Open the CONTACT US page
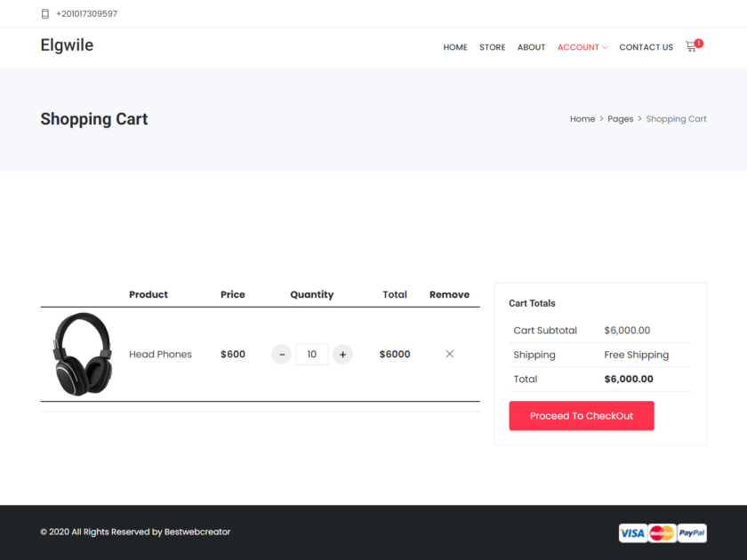The width and height of the screenshot is (747, 560). tap(646, 47)
